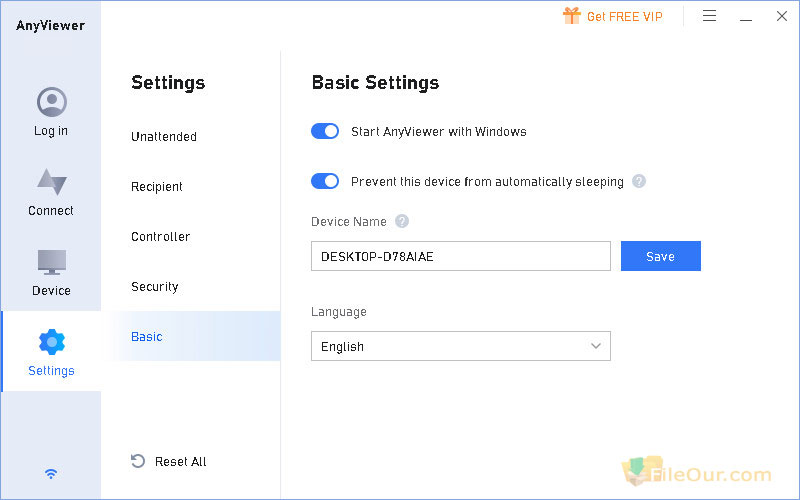The image size is (800, 500).
Task: Click help icon next to Device Name
Action: pos(402,221)
